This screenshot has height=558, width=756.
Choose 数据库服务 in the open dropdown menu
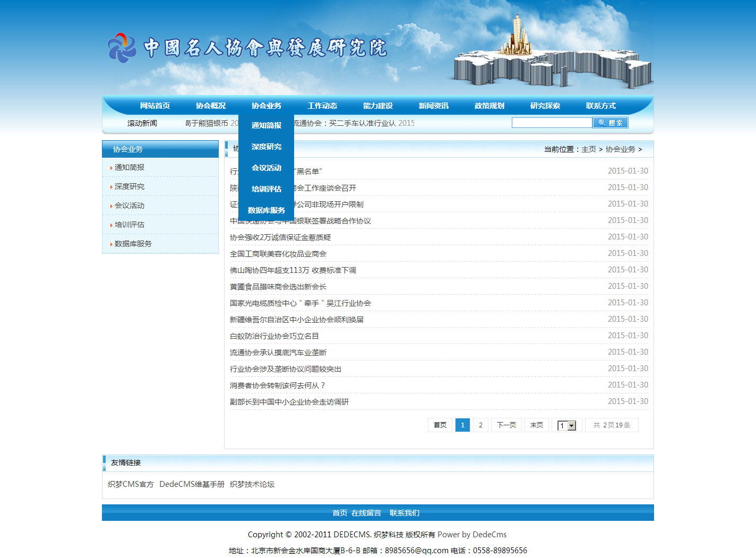266,210
